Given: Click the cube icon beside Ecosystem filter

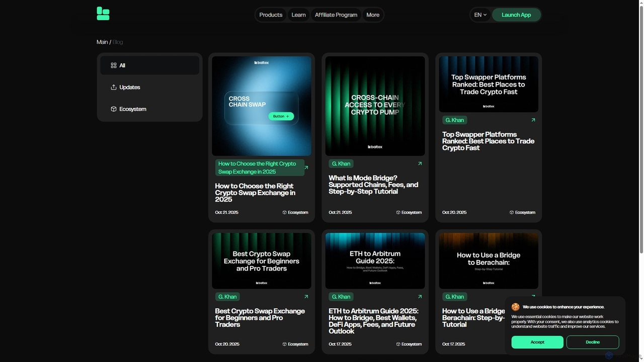Looking at the screenshot, I should tap(114, 109).
